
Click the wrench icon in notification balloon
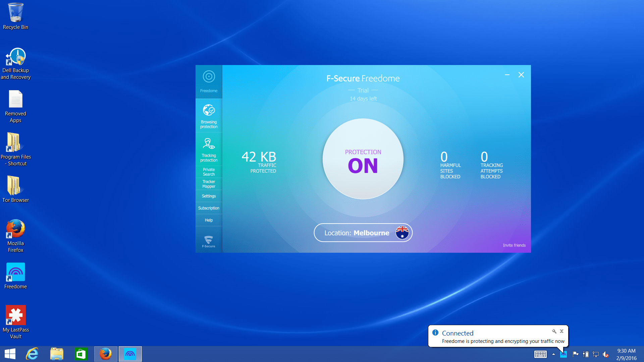[x=554, y=331]
